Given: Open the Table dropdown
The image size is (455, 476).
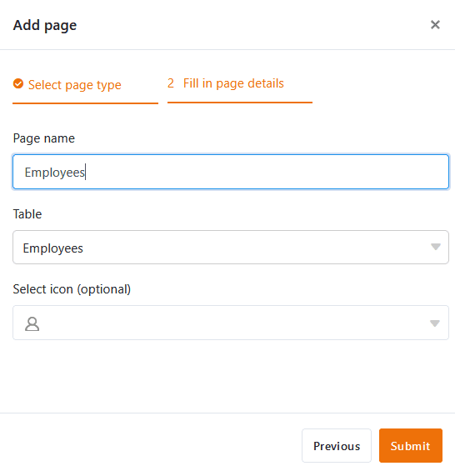Looking at the screenshot, I should 231,247.
